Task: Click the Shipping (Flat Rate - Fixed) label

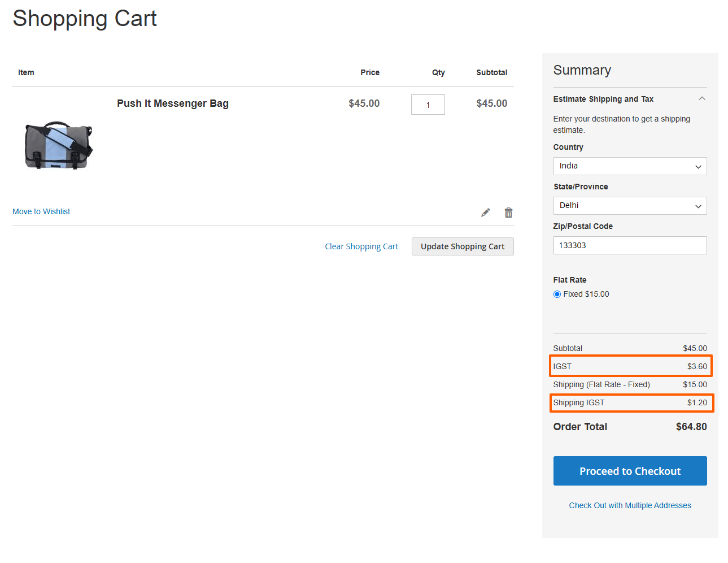Action: [x=601, y=384]
